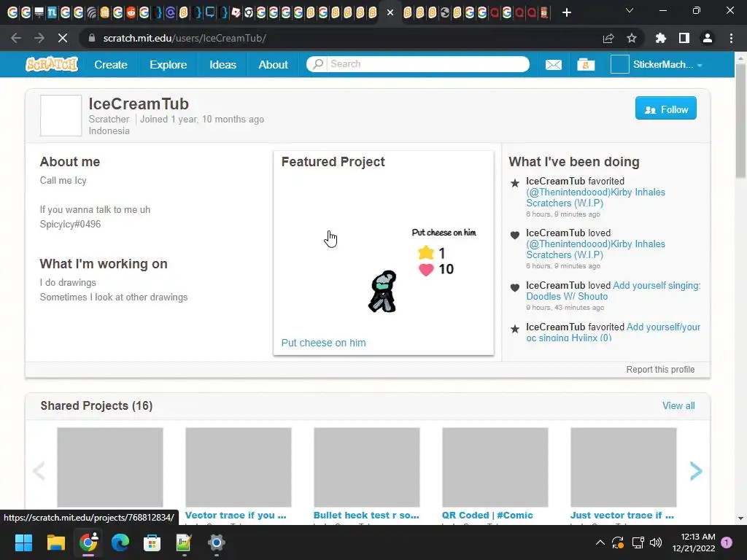Show previous shared projects arrow
Image resolution: width=747 pixels, height=560 pixels.
coord(39,471)
